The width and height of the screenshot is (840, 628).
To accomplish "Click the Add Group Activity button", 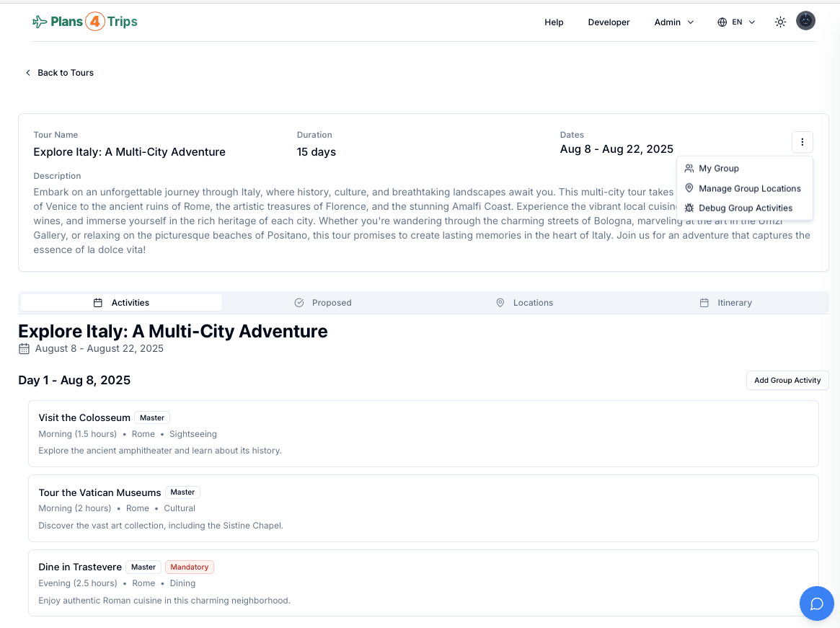I will (787, 380).
